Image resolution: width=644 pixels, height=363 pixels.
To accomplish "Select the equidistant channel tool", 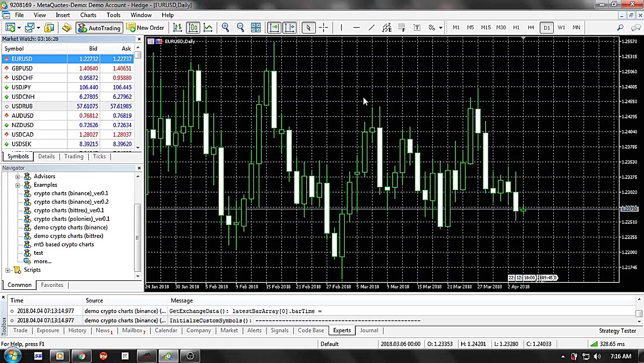I will pyautogui.click(x=387, y=28).
